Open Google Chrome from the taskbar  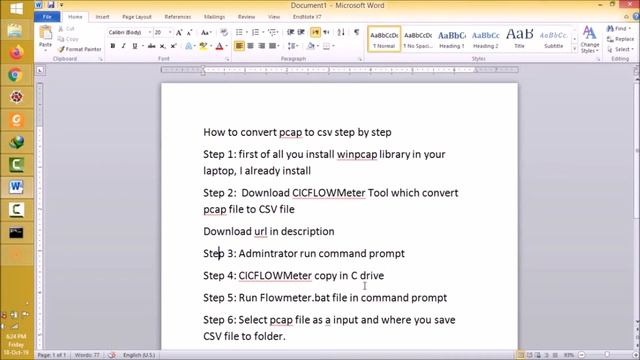[16, 75]
